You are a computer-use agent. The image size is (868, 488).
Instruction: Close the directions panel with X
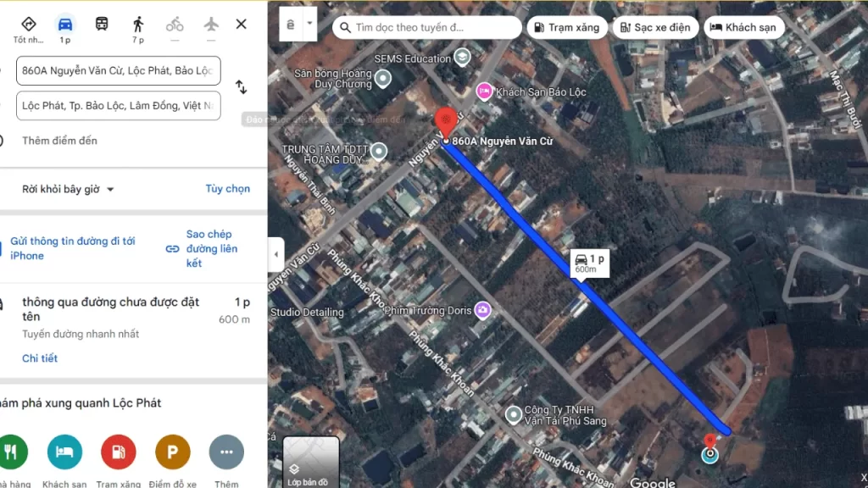point(242,25)
